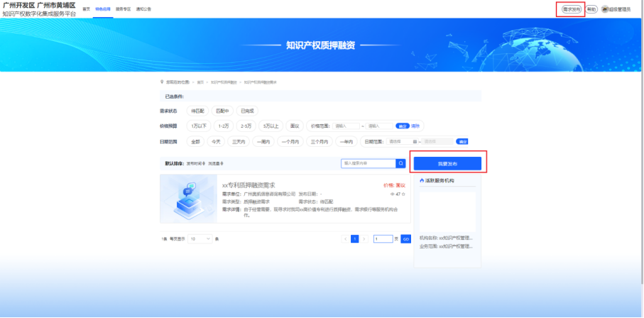Open the 特色应用 navigation tab

coord(103,9)
